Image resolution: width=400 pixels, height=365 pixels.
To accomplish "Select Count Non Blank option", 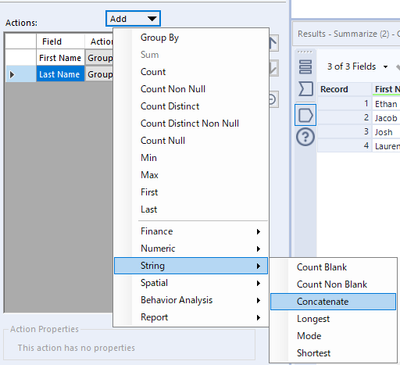I will click(332, 284).
